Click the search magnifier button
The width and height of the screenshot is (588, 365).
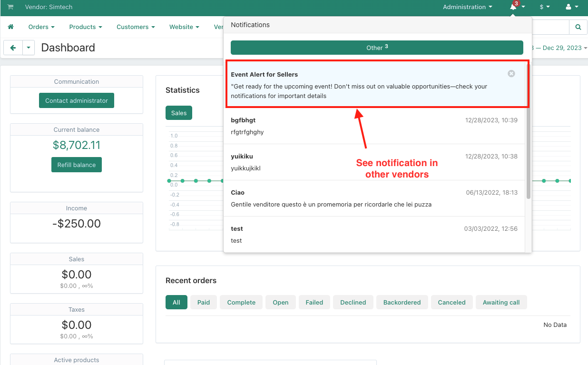click(x=578, y=27)
